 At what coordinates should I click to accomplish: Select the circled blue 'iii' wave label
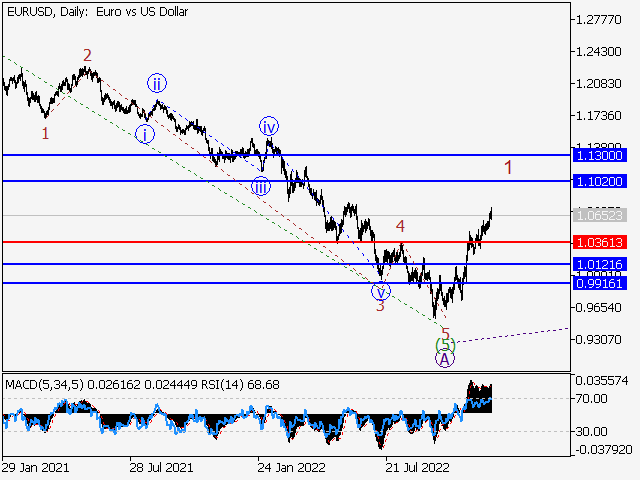click(261, 187)
